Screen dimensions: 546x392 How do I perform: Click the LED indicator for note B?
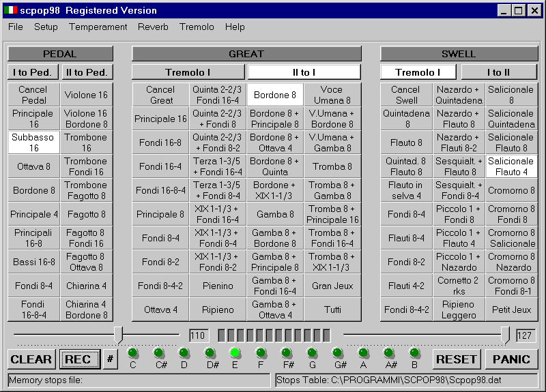[x=414, y=352]
